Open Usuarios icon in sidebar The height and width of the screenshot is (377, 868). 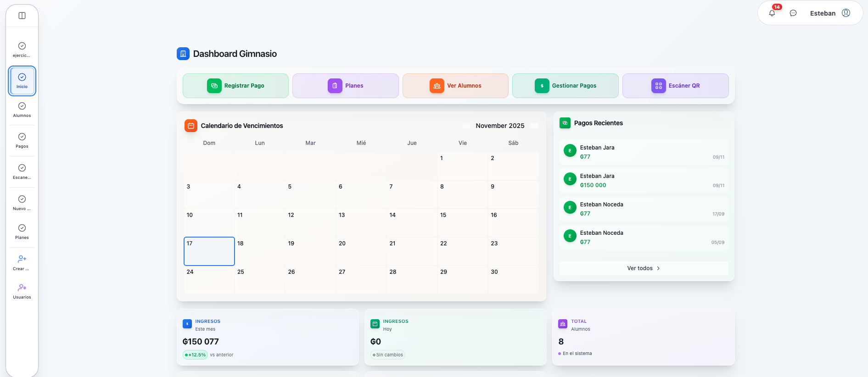(x=22, y=291)
